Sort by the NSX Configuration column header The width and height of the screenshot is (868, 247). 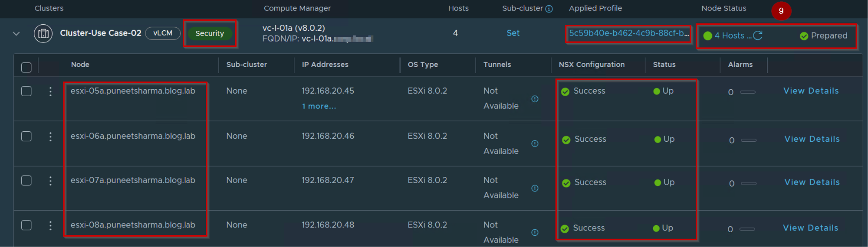592,65
